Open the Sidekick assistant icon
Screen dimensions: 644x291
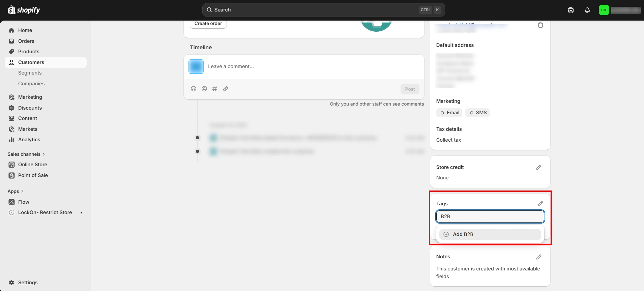[x=571, y=10]
